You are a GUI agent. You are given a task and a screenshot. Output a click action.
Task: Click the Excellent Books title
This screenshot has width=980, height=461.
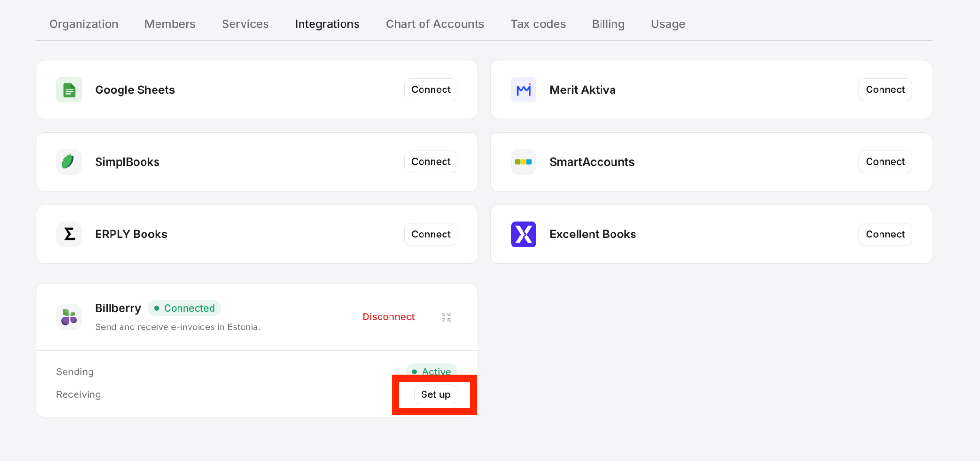point(593,234)
